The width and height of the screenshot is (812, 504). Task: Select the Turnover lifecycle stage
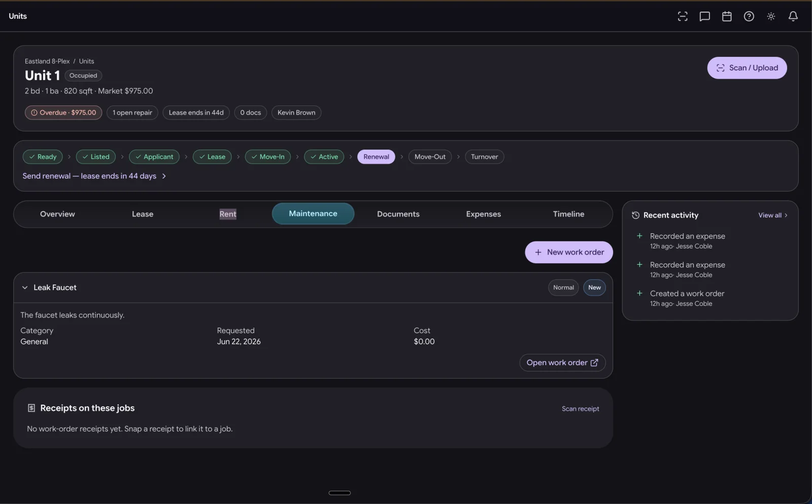(484, 157)
